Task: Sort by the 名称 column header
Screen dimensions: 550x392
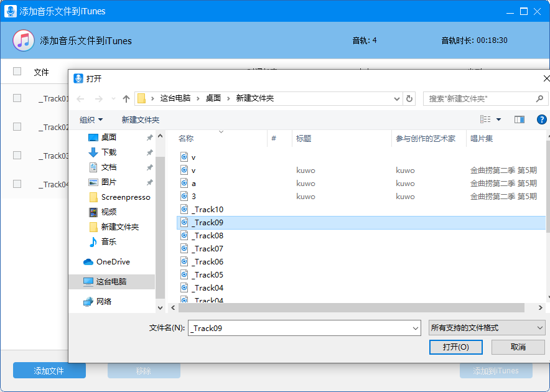Action: pos(186,139)
